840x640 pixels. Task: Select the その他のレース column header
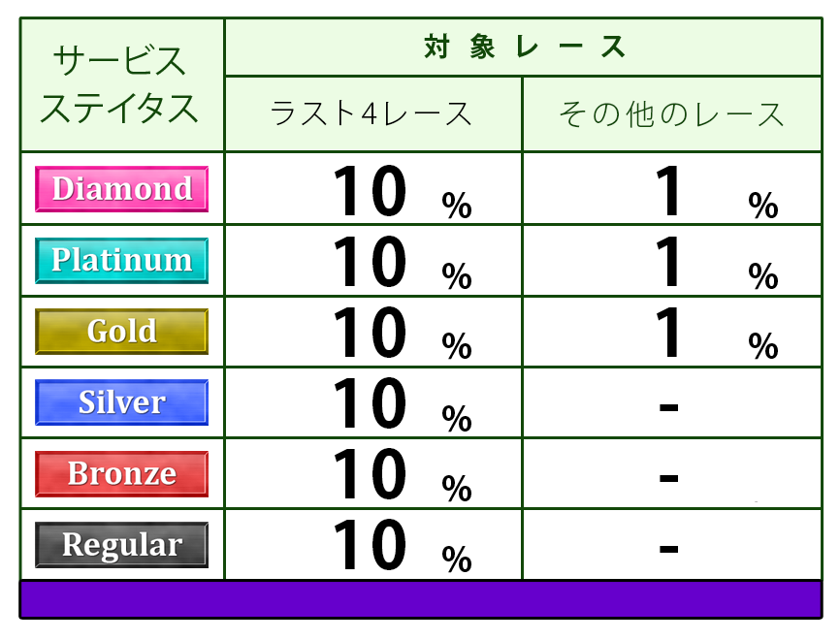[671, 114]
